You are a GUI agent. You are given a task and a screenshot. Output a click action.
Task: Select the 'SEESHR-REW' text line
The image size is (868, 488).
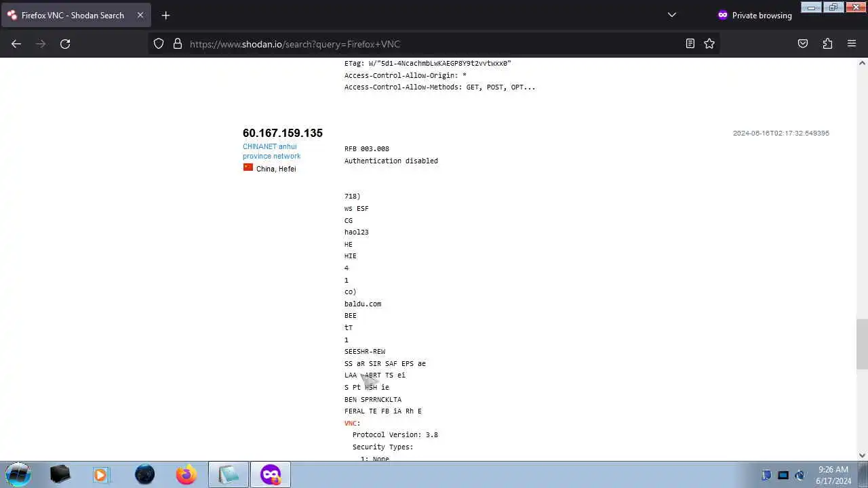365,352
